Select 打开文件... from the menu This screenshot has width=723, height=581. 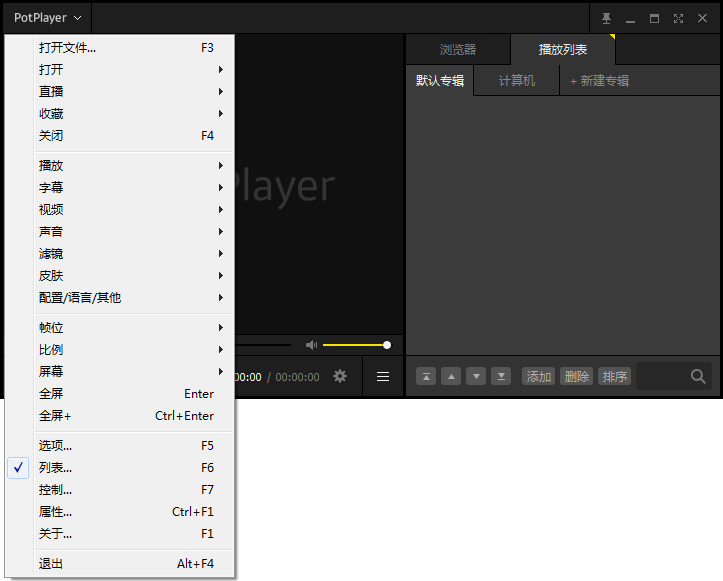tap(68, 48)
